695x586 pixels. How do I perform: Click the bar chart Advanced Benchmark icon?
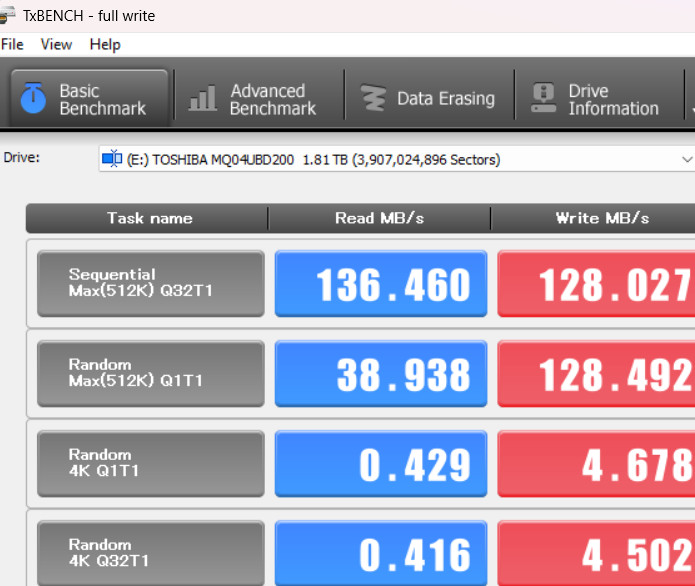203,98
